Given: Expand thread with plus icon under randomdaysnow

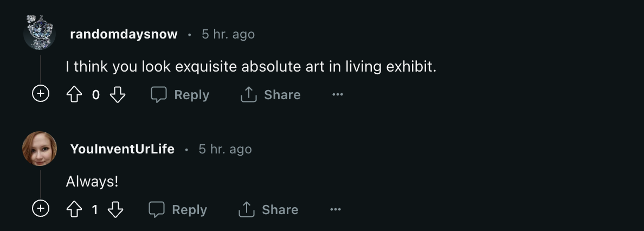Looking at the screenshot, I should tap(41, 94).
